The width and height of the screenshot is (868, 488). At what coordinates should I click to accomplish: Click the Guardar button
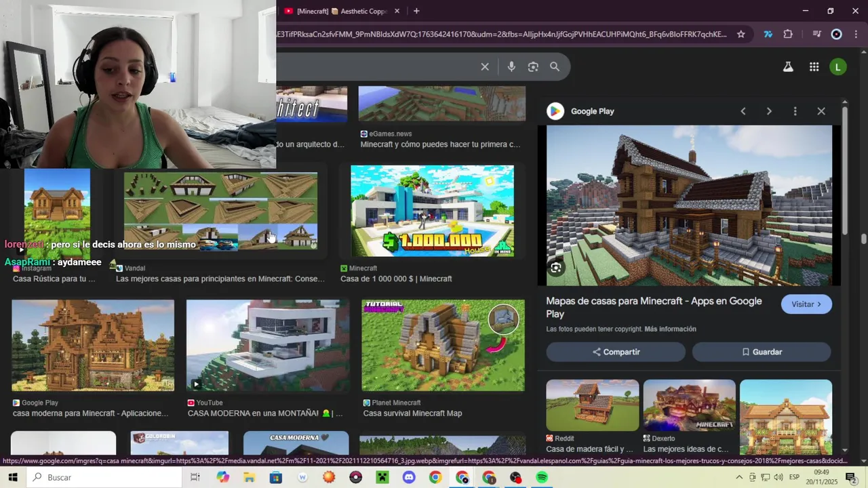(762, 352)
